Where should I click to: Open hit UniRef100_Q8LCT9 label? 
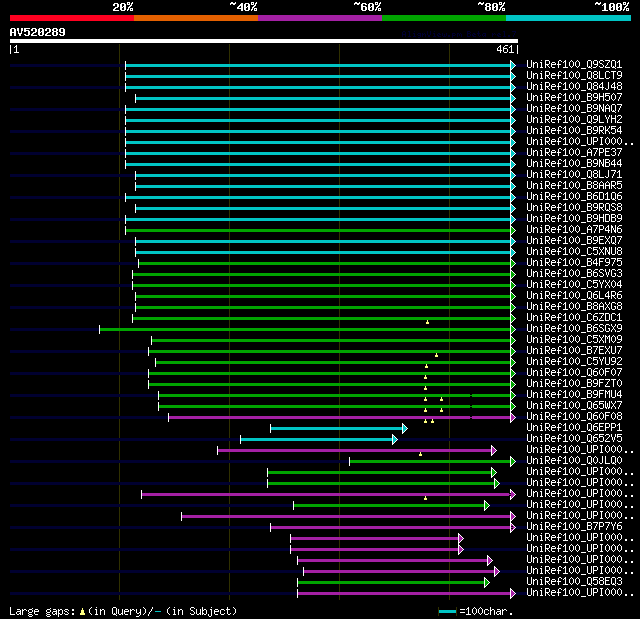pos(574,75)
